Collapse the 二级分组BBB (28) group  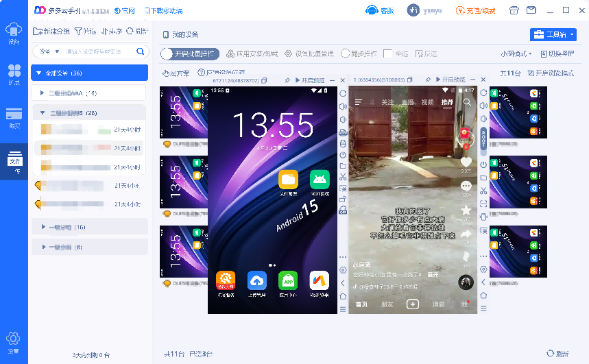click(x=43, y=112)
